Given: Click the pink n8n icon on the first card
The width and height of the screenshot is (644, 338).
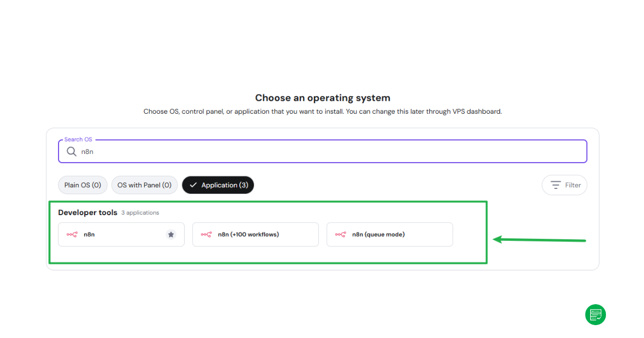Looking at the screenshot, I should tap(72, 234).
